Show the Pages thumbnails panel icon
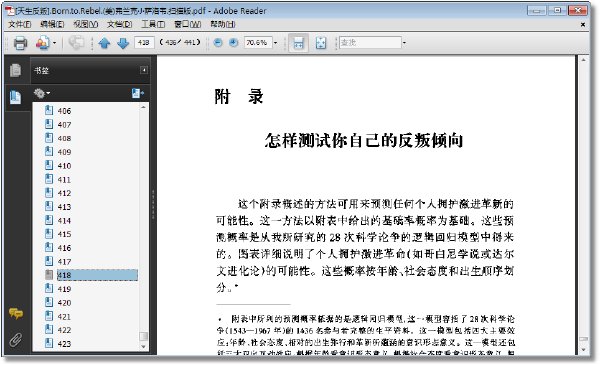 point(15,70)
